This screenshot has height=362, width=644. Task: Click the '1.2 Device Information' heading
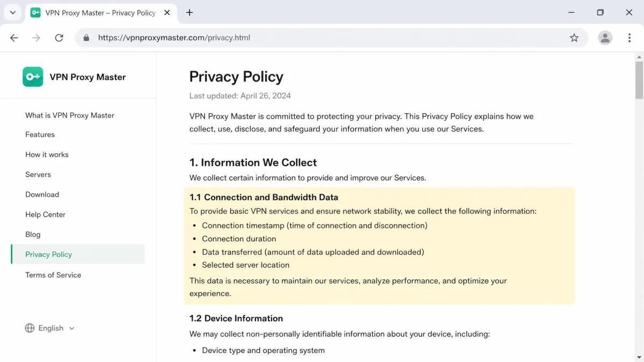click(x=236, y=318)
